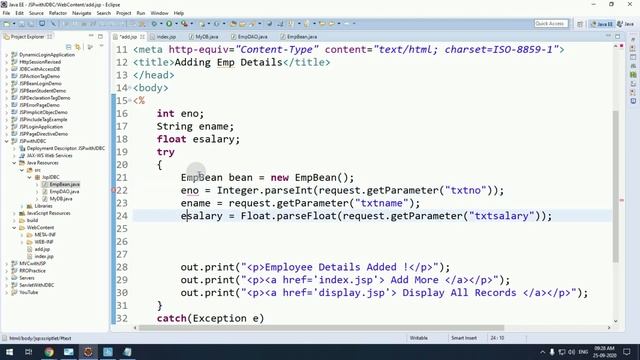Collapse the Java Resources node

(14, 163)
